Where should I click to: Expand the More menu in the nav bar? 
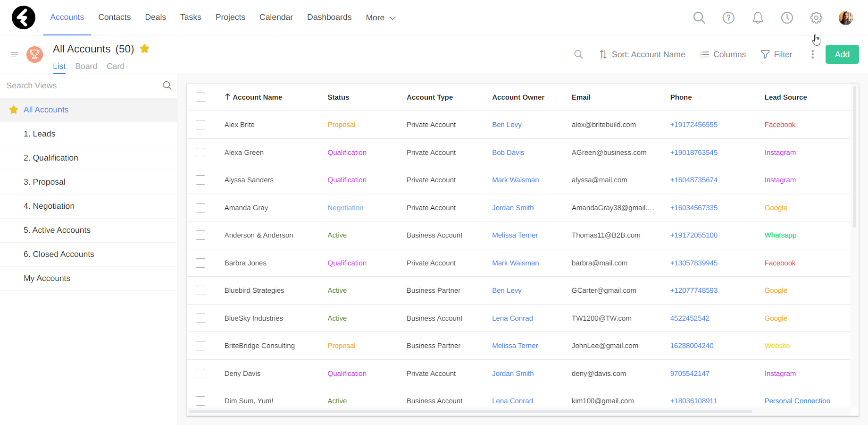[x=381, y=17]
